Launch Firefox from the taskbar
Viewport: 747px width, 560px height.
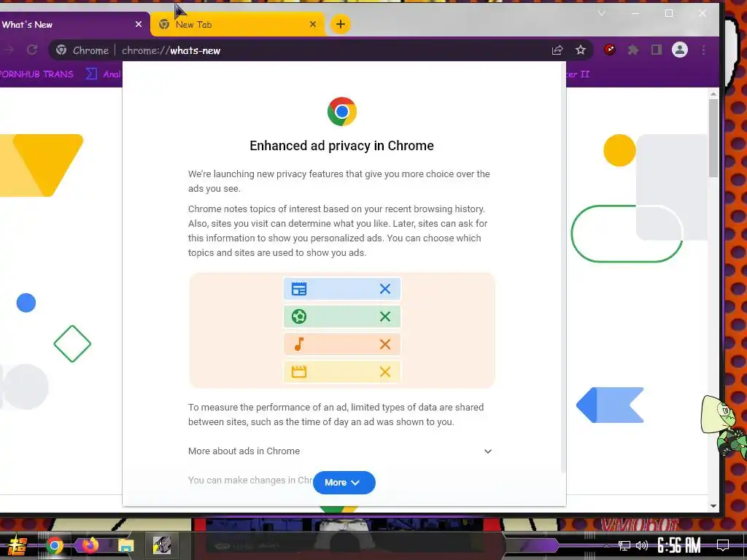(x=90, y=545)
